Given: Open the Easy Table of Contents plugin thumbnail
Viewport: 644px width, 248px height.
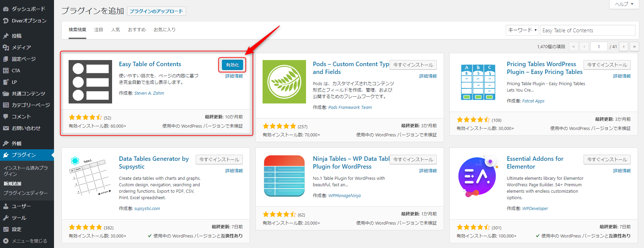Looking at the screenshot, I should point(90,82).
